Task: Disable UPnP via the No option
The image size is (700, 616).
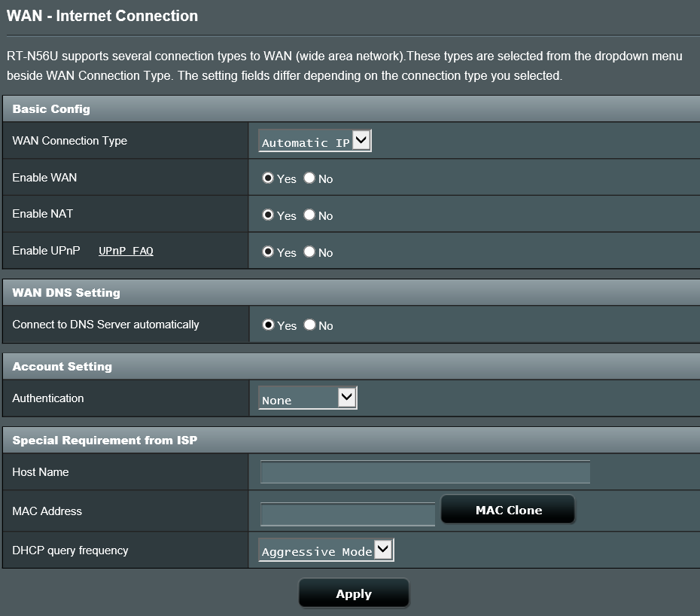Action: pyautogui.click(x=309, y=252)
